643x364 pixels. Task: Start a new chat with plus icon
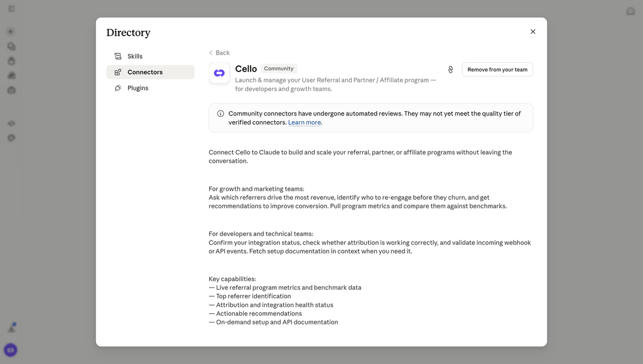click(x=11, y=31)
